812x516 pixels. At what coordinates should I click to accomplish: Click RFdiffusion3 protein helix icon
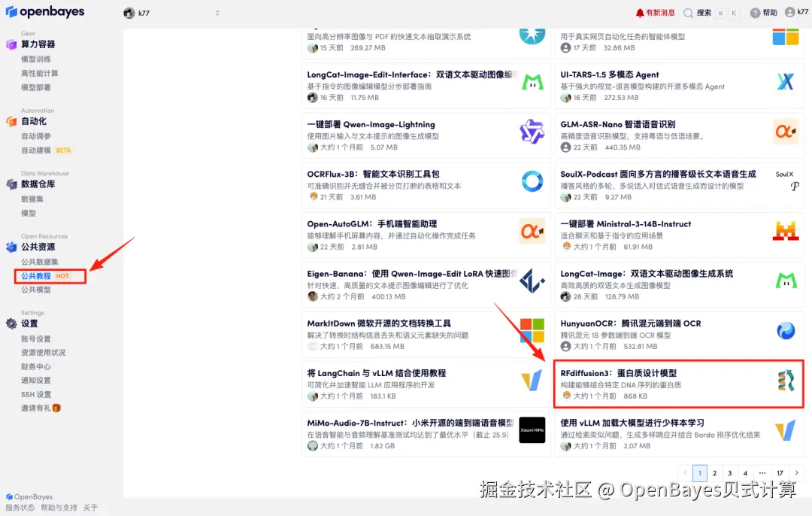point(786,381)
